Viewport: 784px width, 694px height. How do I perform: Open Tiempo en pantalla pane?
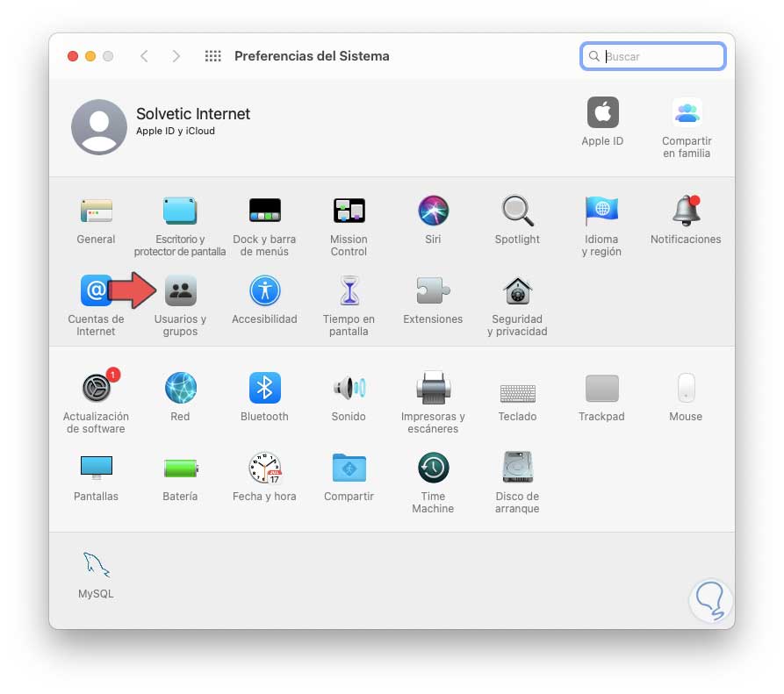(349, 290)
